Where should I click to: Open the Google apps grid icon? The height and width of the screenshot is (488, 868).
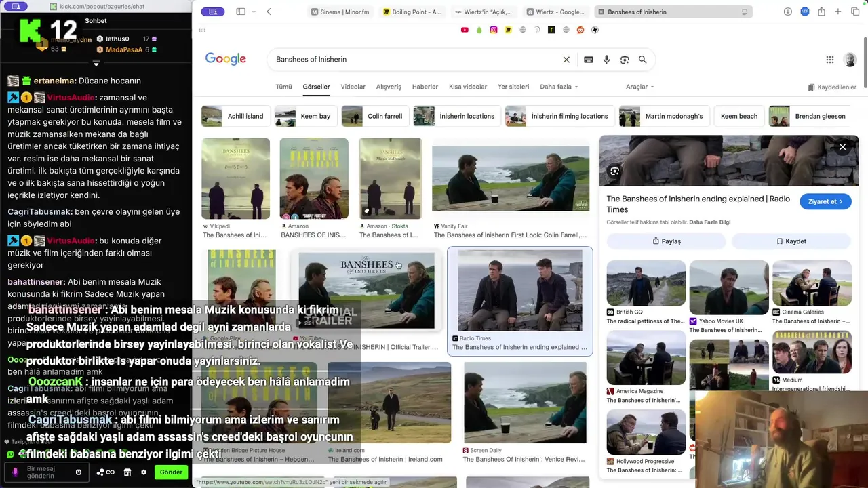click(x=829, y=60)
